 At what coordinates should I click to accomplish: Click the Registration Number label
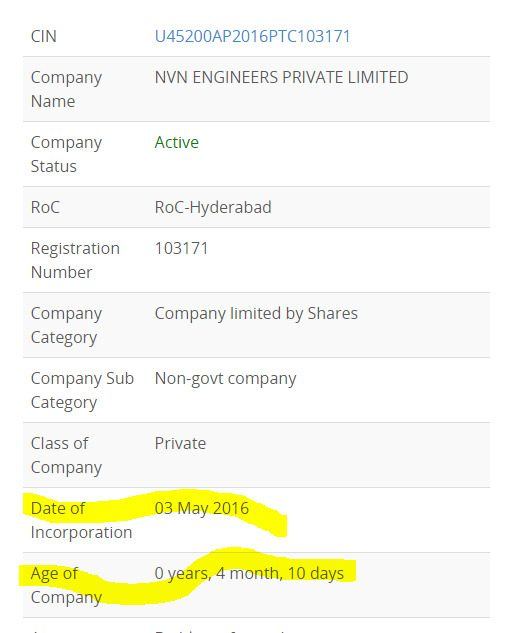[x=75, y=260]
